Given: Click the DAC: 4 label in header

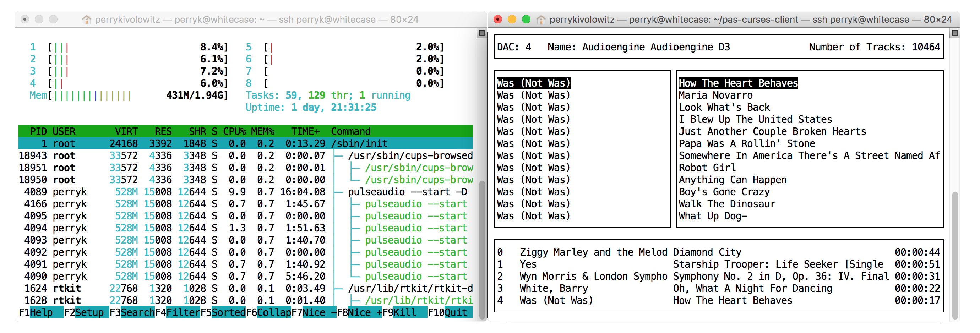Looking at the screenshot, I should click(x=514, y=47).
